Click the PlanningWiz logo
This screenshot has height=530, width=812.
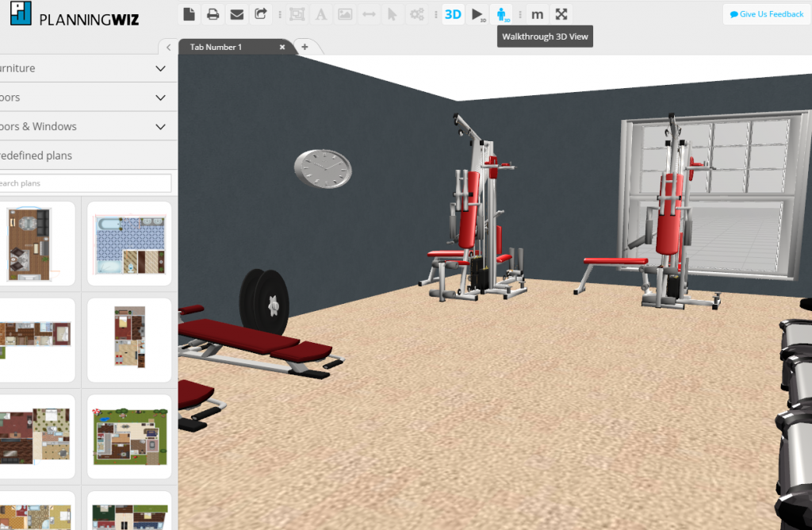click(x=75, y=14)
